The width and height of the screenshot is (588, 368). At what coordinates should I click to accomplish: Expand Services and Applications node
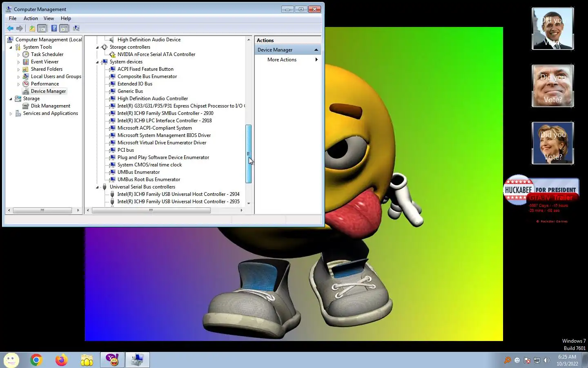[11, 114]
